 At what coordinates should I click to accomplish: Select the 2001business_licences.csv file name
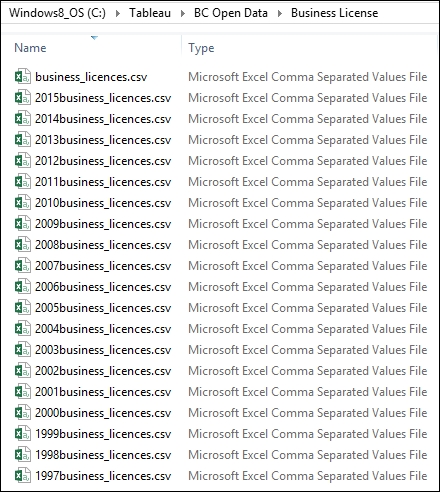pos(103,392)
